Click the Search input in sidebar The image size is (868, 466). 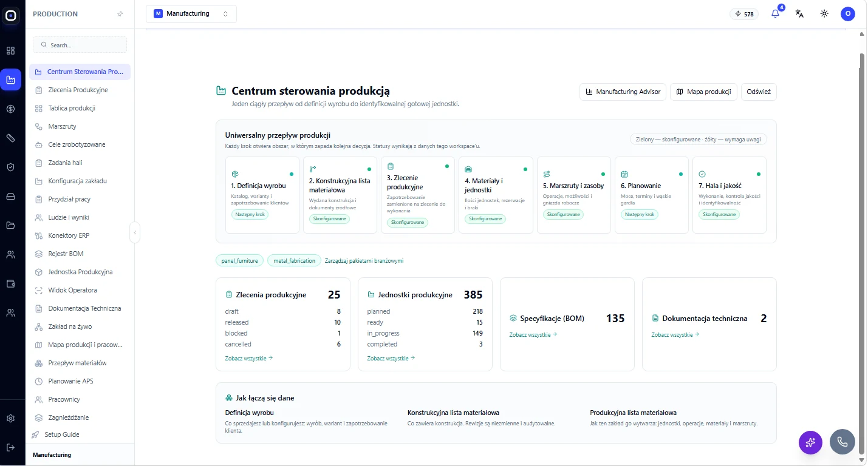(80, 45)
